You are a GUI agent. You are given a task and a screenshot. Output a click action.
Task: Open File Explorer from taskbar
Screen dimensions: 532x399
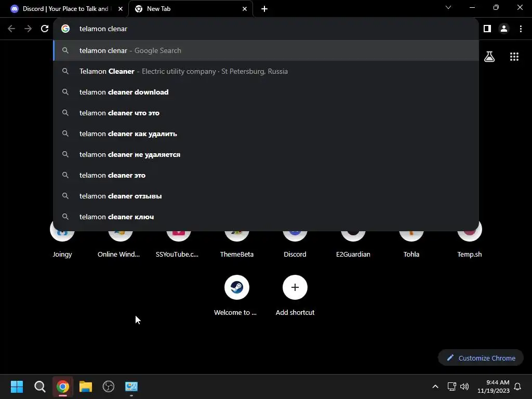[86, 387]
